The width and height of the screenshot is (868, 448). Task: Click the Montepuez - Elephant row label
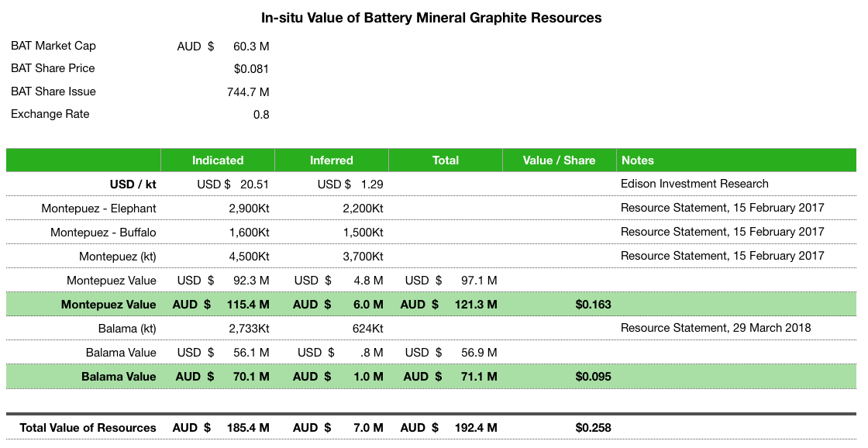pyautogui.click(x=98, y=208)
